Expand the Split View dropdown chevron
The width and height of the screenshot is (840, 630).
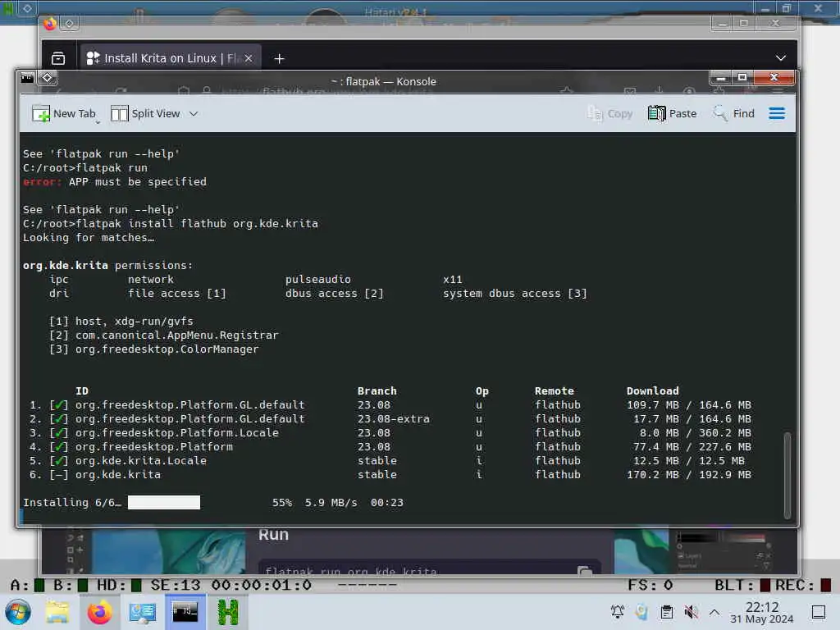pyautogui.click(x=194, y=113)
